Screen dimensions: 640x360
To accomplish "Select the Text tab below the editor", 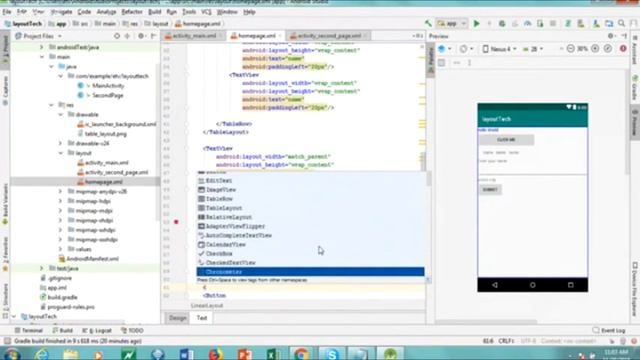I will 202,318.
